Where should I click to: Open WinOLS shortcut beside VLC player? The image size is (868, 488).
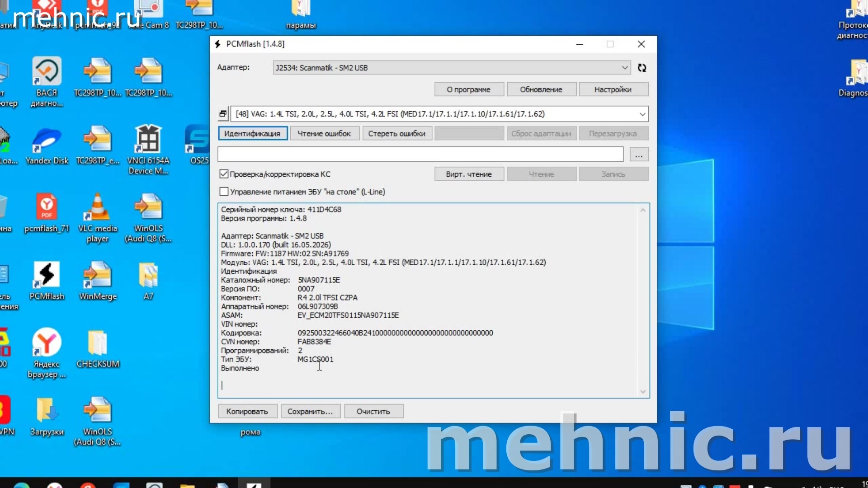[148, 218]
